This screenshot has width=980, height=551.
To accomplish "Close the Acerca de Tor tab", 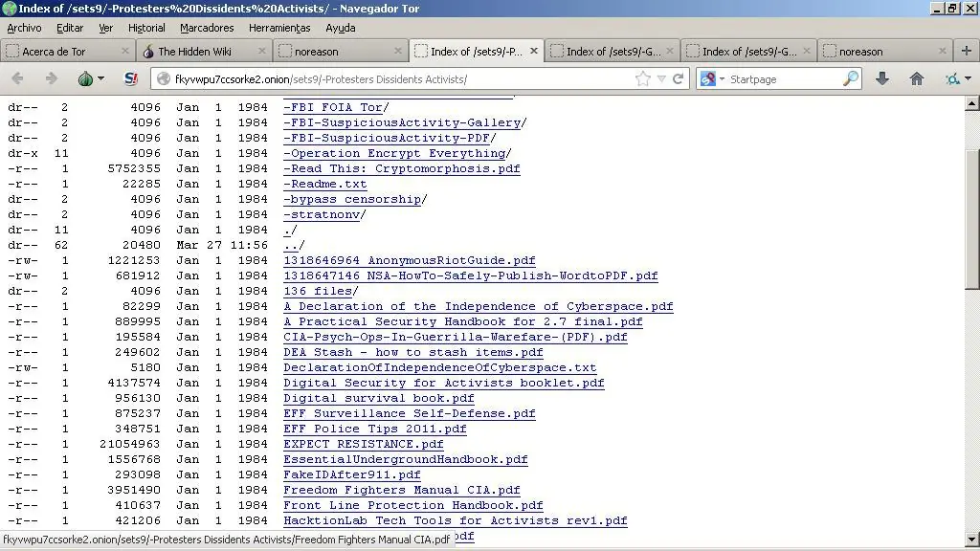I will point(125,51).
